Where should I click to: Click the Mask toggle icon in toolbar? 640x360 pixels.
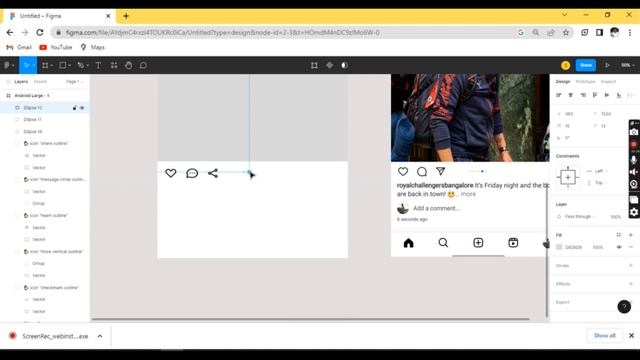click(344, 65)
